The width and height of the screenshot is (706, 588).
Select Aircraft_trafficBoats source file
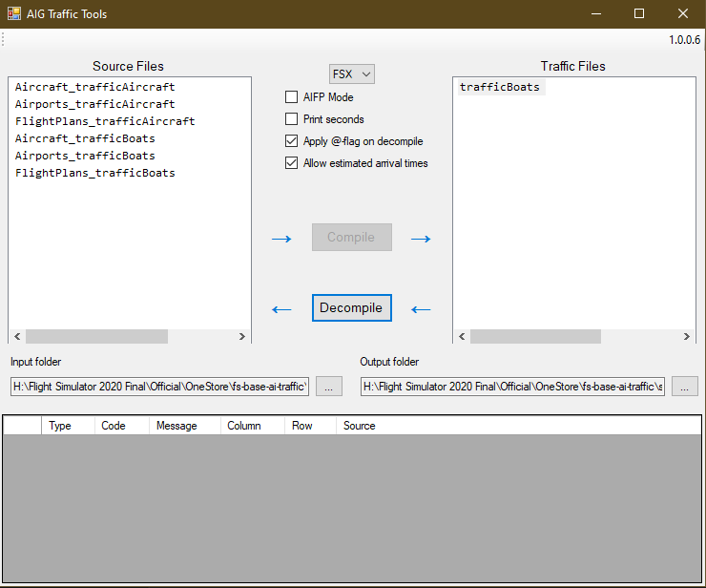pyautogui.click(x=85, y=138)
